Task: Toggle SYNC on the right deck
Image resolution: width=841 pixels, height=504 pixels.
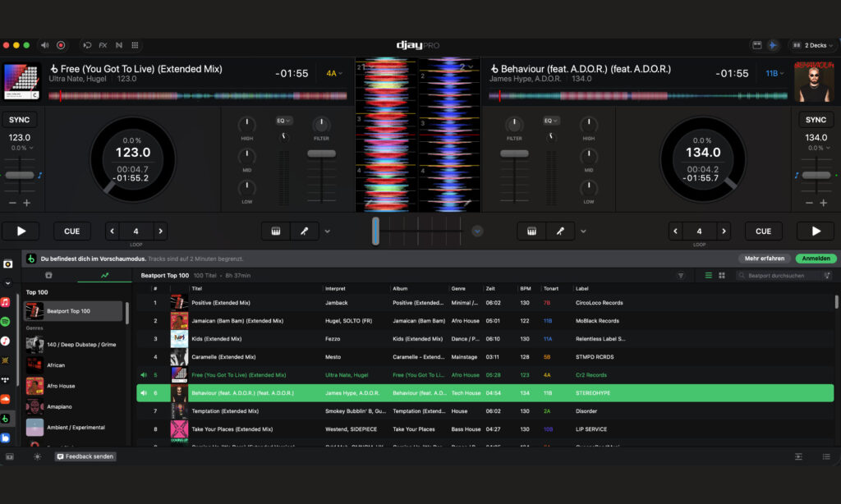Action: pos(816,120)
